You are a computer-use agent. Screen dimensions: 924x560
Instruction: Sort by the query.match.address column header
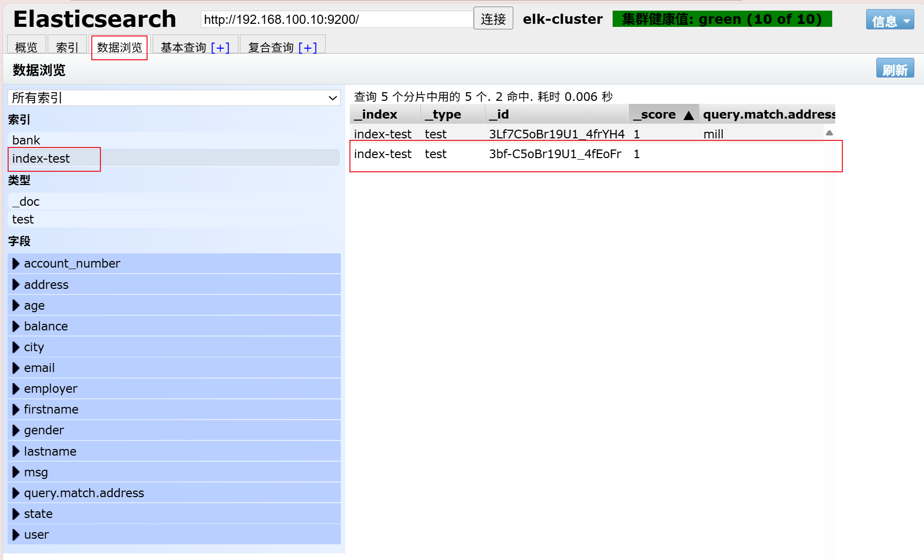tap(767, 114)
